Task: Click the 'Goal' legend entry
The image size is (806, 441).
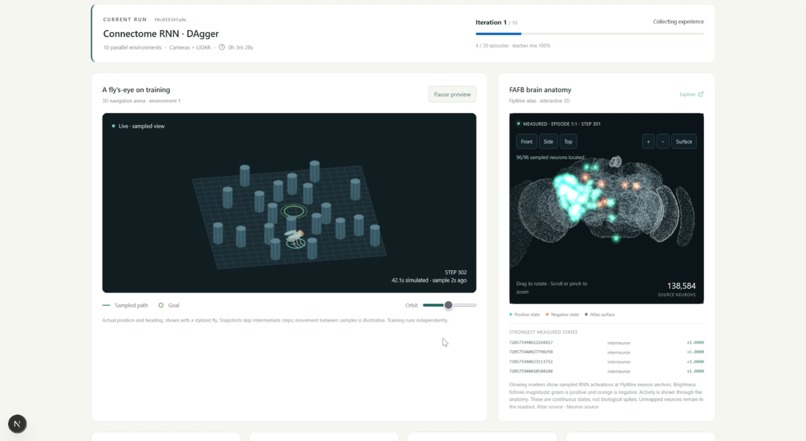Action: [169, 305]
